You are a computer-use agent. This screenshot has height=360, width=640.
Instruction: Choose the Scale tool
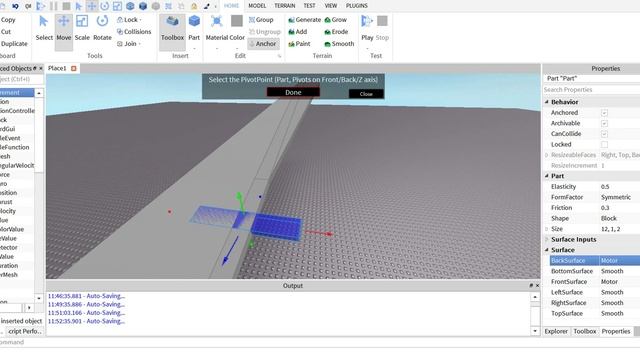(x=82, y=29)
